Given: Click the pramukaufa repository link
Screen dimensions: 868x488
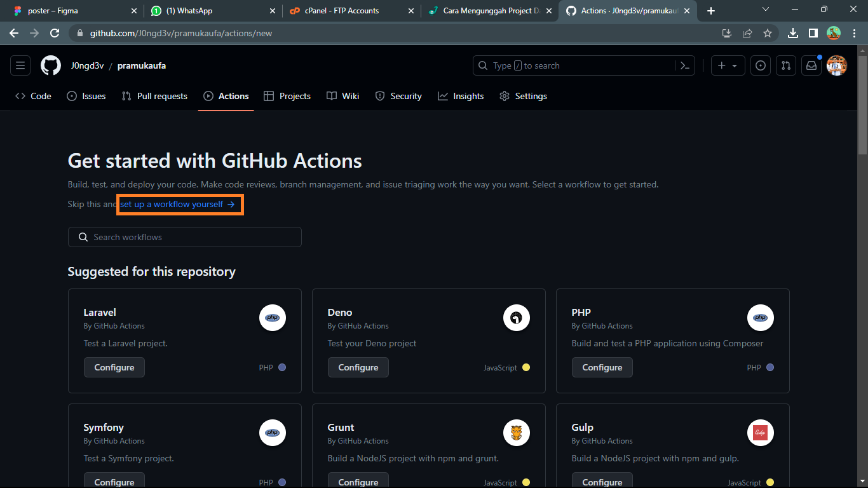Looking at the screenshot, I should [x=142, y=65].
